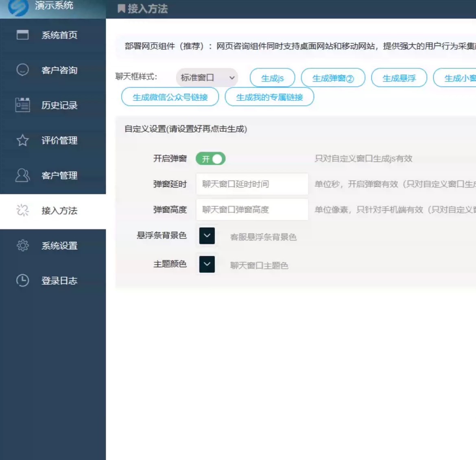The height and width of the screenshot is (460, 476).
Task: Click the 生成悬浮 button
Action: point(399,78)
